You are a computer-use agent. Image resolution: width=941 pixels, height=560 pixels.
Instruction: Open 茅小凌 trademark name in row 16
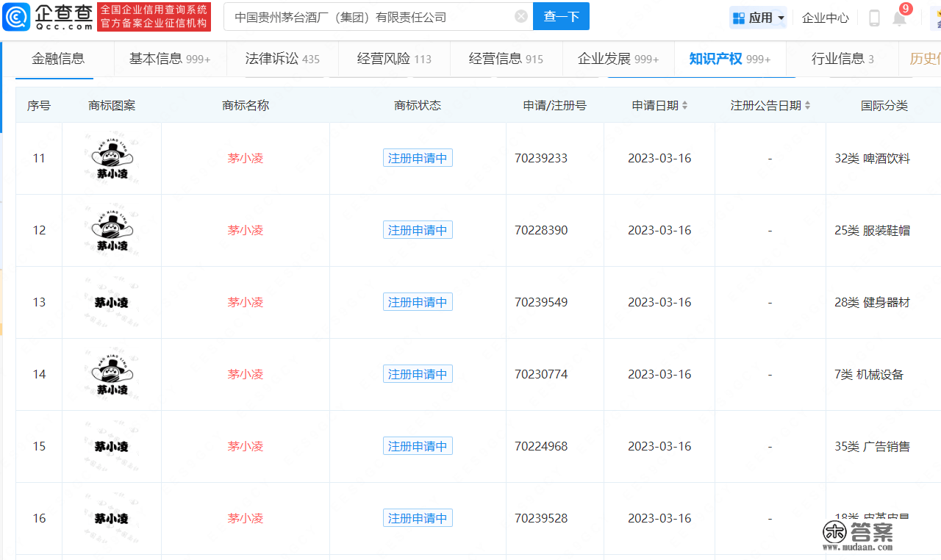[246, 518]
